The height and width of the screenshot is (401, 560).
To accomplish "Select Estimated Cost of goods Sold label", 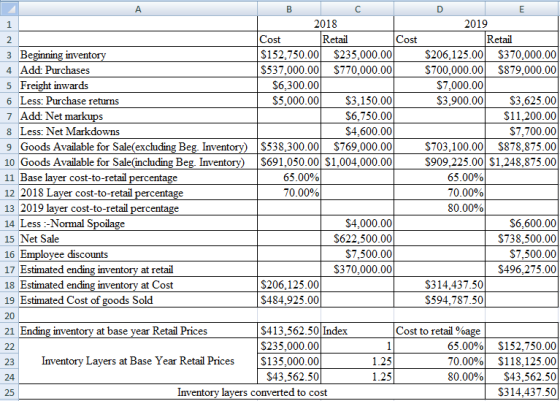I will click(86, 300).
